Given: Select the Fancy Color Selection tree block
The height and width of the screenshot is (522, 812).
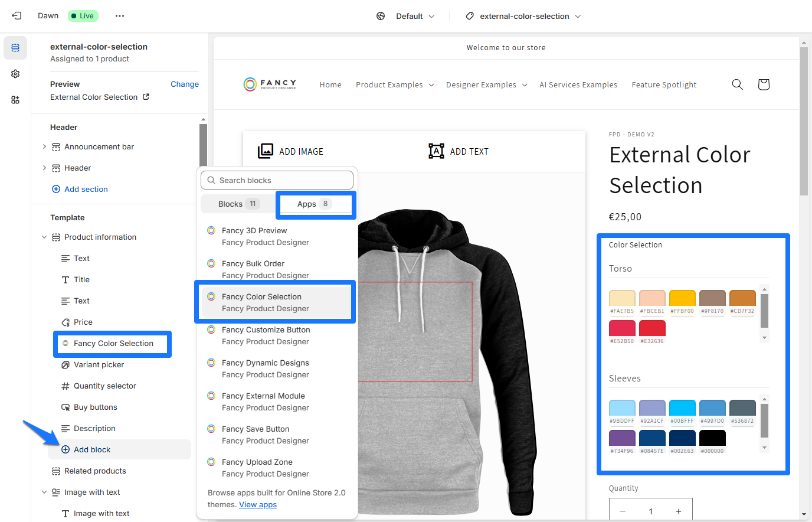Looking at the screenshot, I should [x=113, y=343].
